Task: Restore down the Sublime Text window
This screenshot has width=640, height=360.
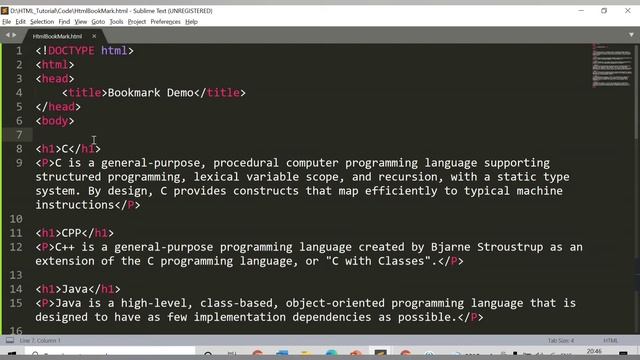Action: [x=604, y=11]
